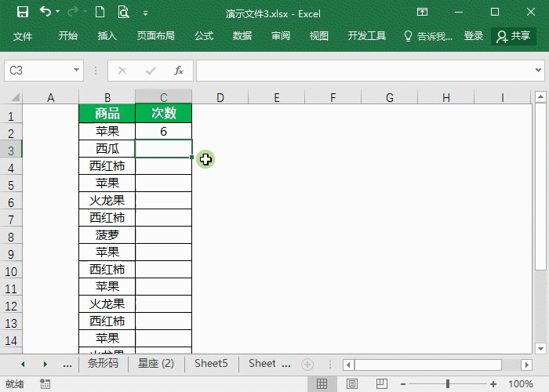Click the vertical scrollbar thumb
Viewport: 549px width, 392px height.
540,187
